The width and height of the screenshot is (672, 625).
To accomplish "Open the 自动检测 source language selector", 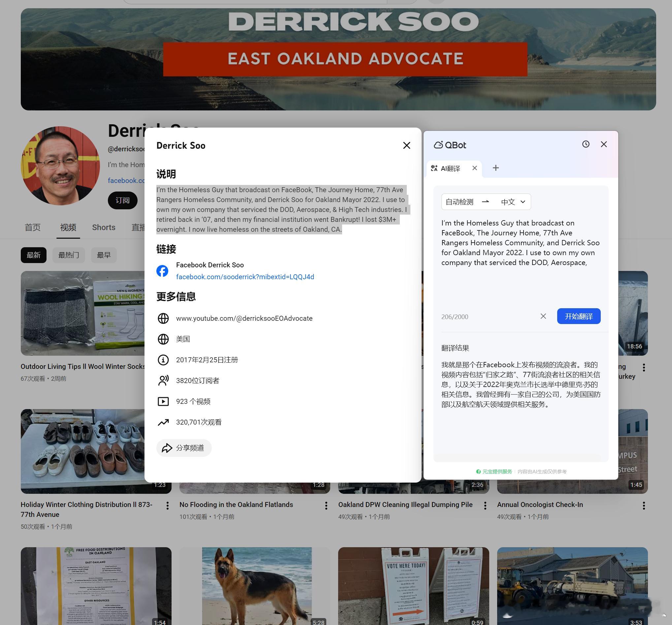I will click(459, 202).
